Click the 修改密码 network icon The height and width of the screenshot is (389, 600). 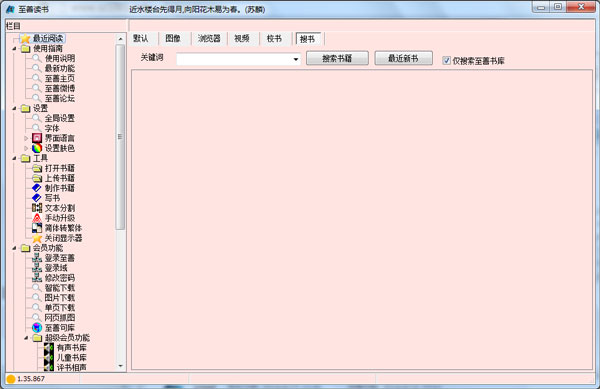point(37,278)
